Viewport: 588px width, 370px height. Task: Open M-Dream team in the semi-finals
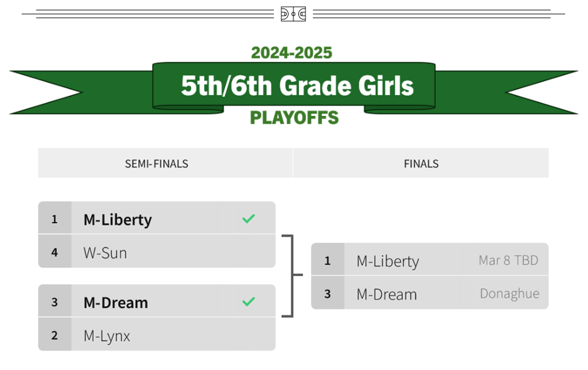[116, 303]
